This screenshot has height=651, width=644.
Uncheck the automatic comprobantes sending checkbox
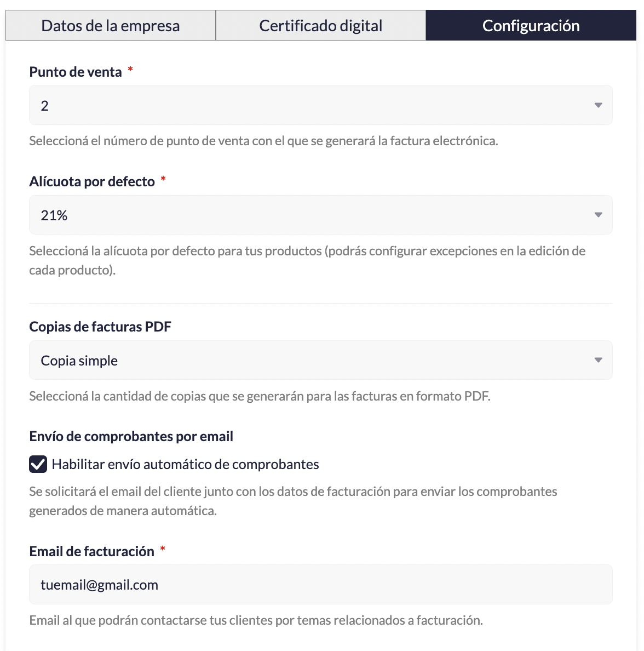tap(38, 464)
